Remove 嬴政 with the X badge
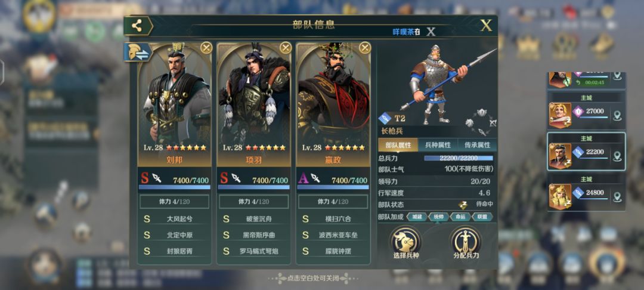 365,48
